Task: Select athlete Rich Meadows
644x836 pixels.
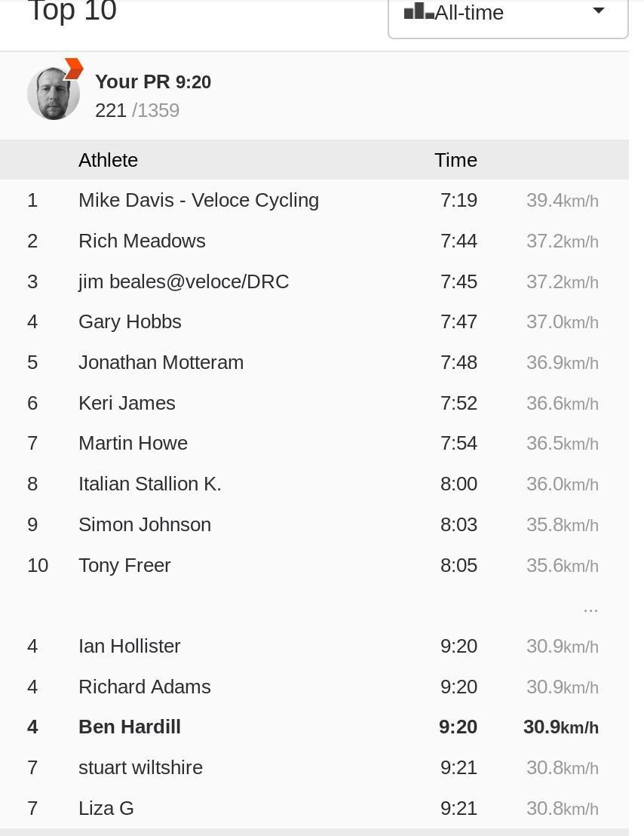Action: point(142,241)
